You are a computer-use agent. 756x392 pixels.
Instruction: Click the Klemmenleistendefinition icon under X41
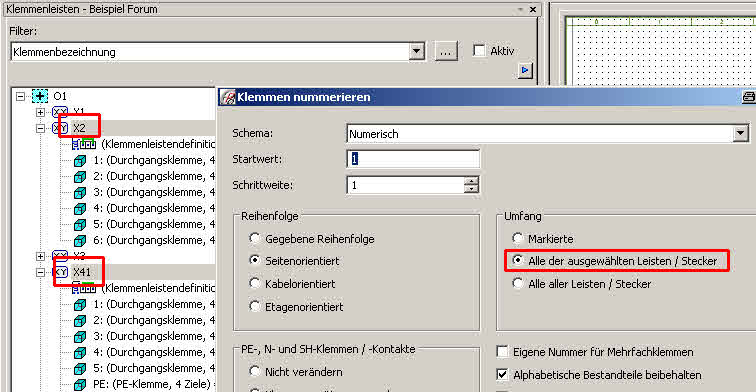84,287
